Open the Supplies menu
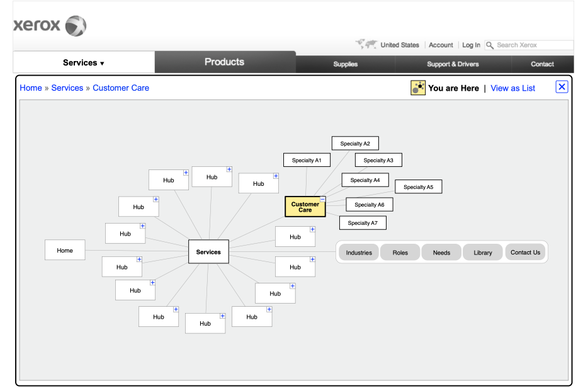The height and width of the screenshot is (388, 588). pos(346,64)
